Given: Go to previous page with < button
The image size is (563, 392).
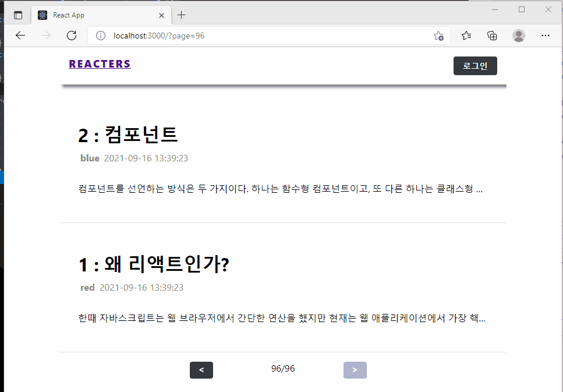Looking at the screenshot, I should coord(201,370).
